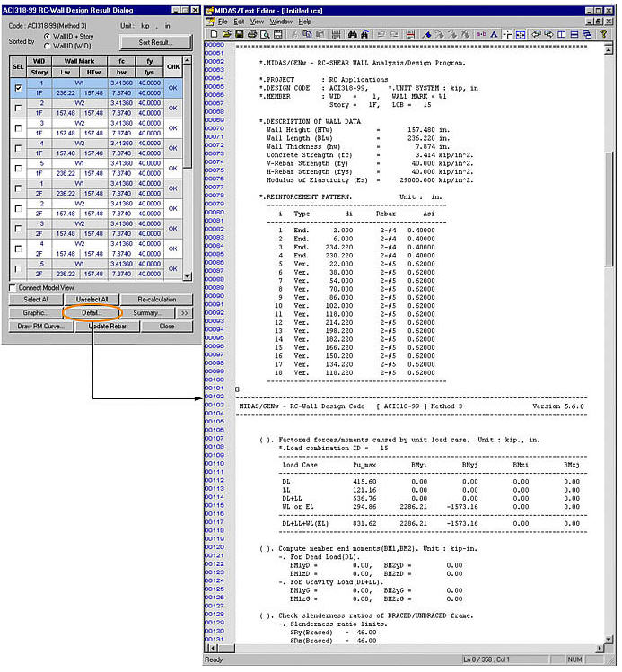Check WID 1 W1 story 2F checkbox

[x=18, y=188]
